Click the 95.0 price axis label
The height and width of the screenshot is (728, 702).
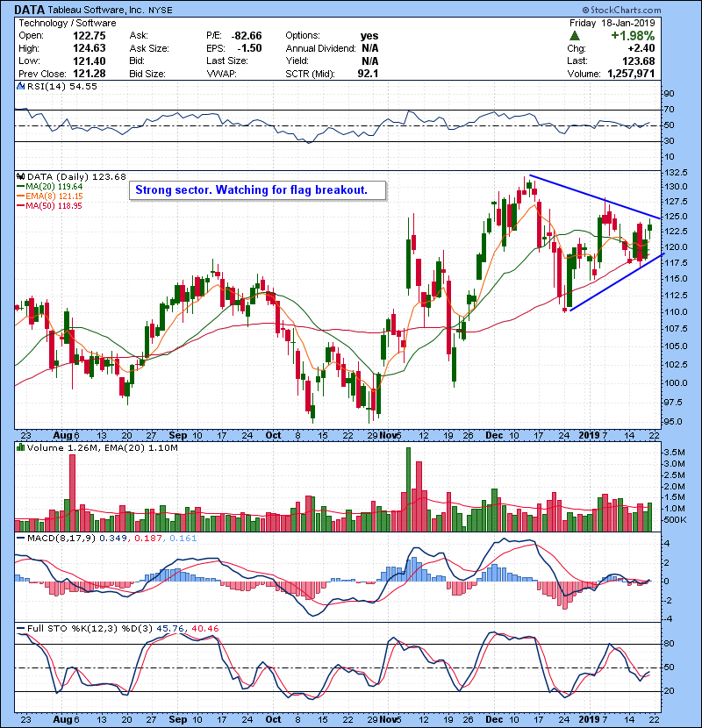click(x=673, y=422)
